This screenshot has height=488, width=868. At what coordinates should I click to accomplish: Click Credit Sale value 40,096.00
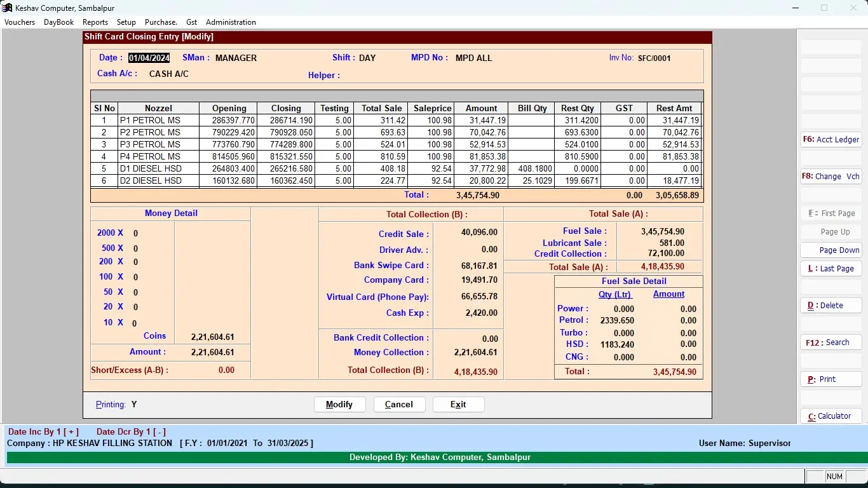pos(479,233)
